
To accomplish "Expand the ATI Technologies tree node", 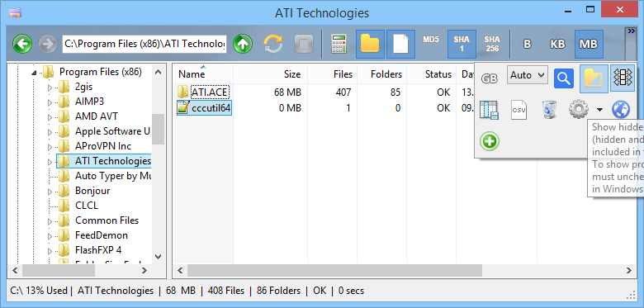I will pos(50,162).
